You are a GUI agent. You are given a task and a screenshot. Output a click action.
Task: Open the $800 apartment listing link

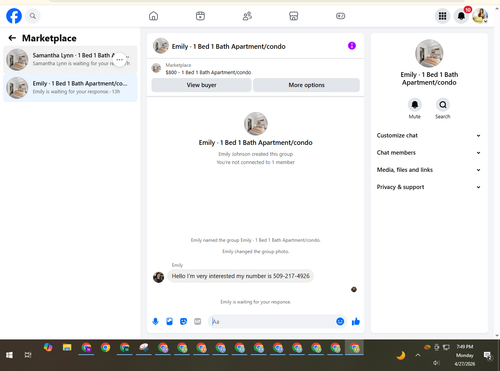click(x=208, y=72)
